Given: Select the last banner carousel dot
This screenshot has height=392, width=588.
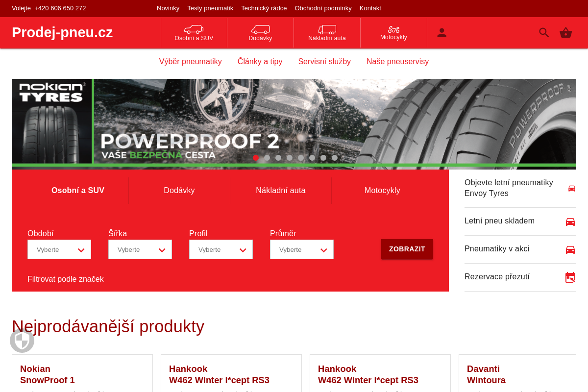Looking at the screenshot, I should click(x=335, y=158).
